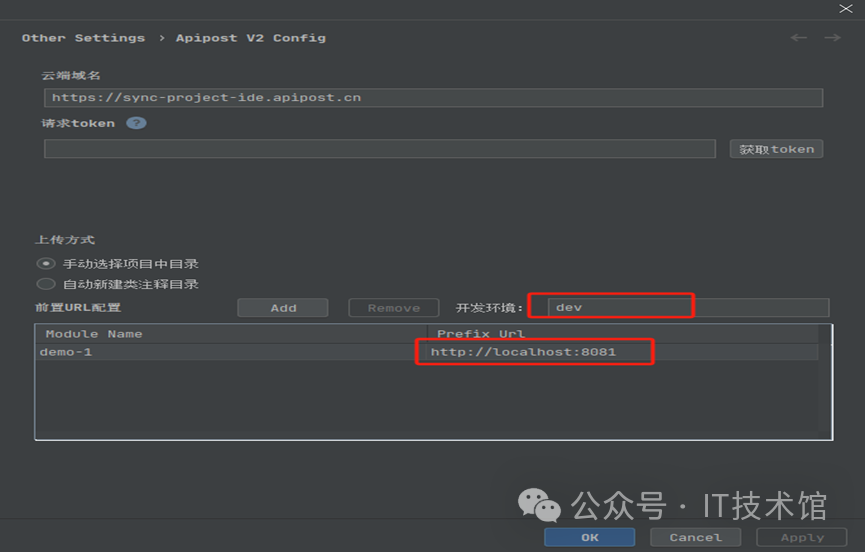The image size is (865, 552).
Task: Click Other Settings in the breadcrumb
Action: click(x=83, y=38)
